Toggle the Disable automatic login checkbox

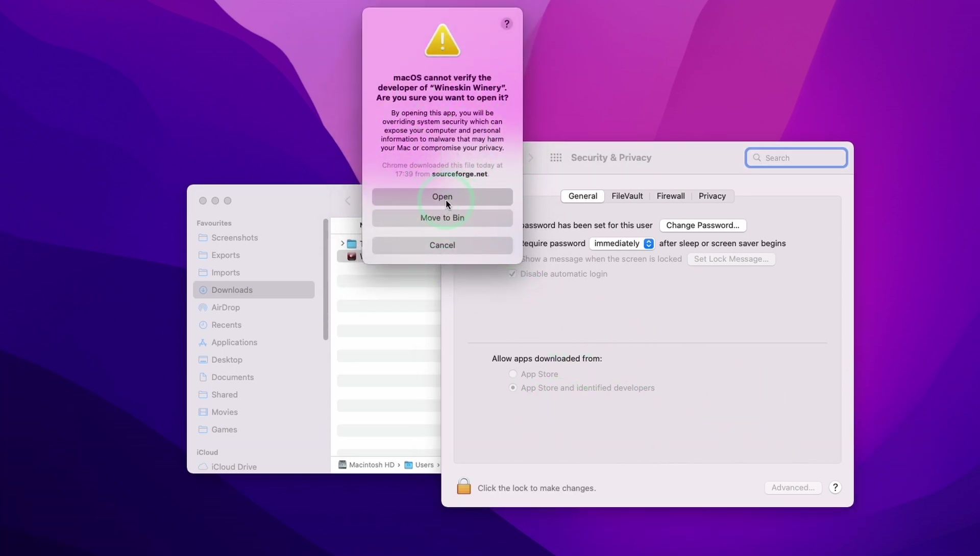(x=512, y=274)
